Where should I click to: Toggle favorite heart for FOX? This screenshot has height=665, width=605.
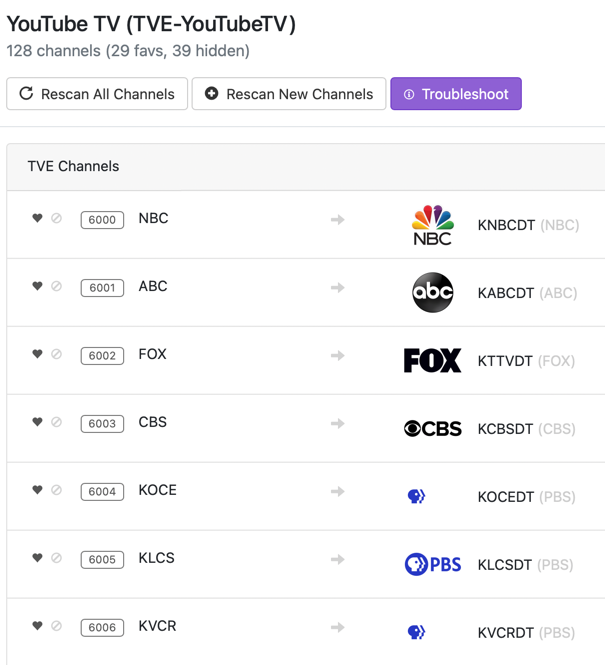pos(37,354)
